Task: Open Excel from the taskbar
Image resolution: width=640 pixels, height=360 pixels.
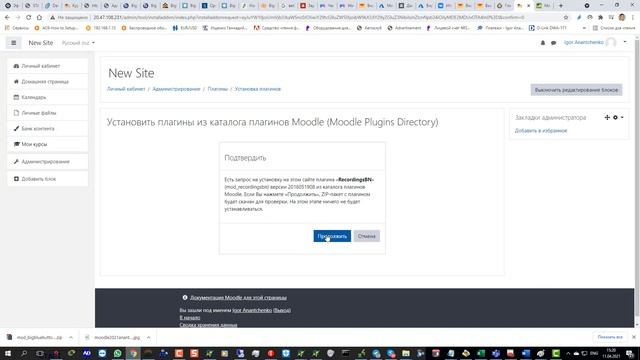Action: (x=481, y=353)
